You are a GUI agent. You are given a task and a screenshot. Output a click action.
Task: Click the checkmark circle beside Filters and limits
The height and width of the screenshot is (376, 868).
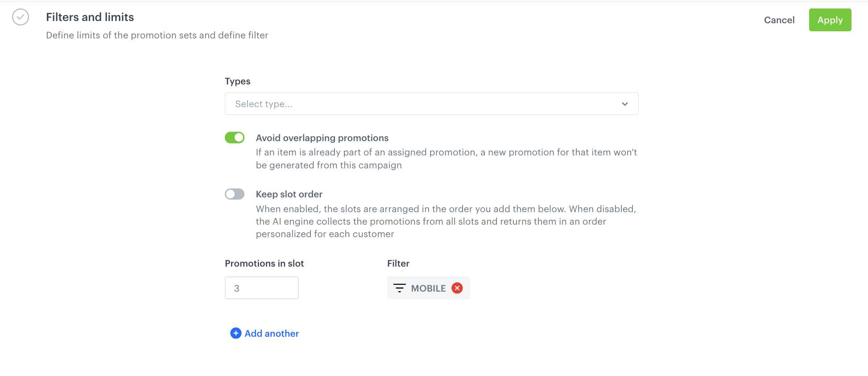[21, 17]
